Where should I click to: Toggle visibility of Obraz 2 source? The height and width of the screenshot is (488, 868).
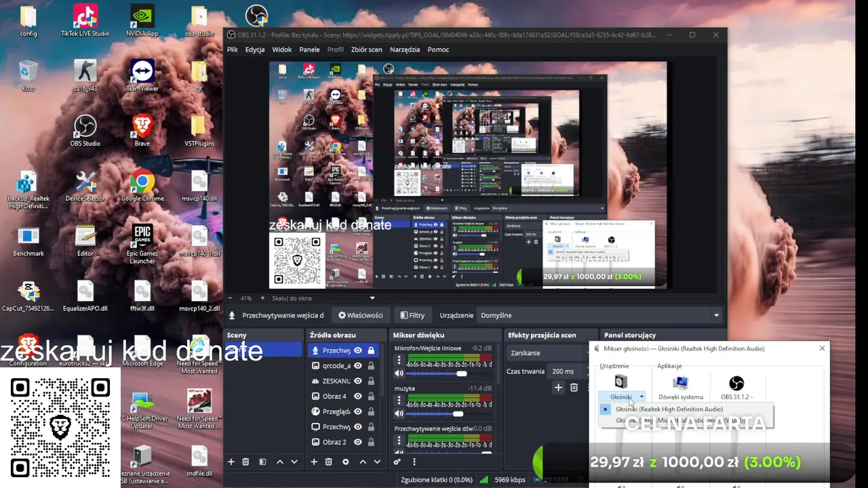pos(357,442)
